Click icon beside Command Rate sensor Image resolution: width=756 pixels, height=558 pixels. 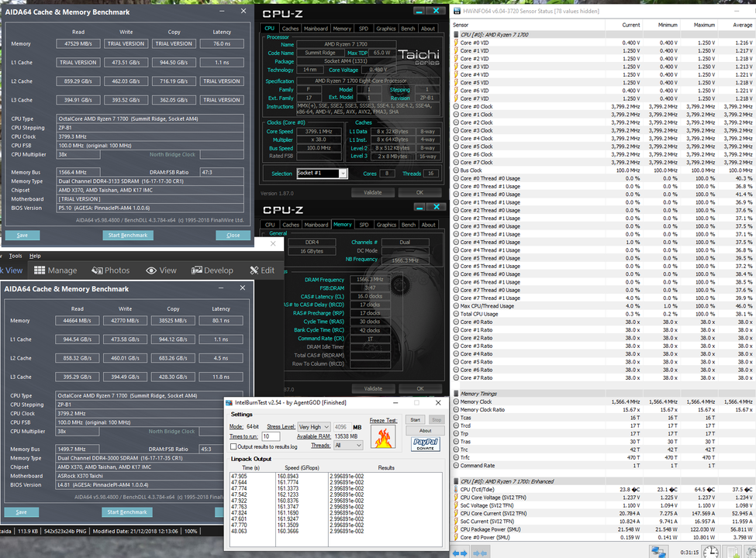(456, 466)
